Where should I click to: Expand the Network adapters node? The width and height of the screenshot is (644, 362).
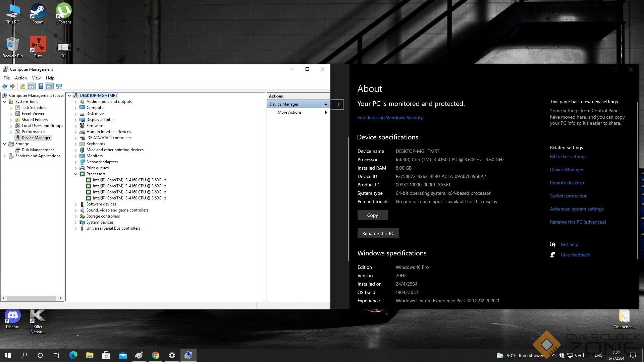76,162
